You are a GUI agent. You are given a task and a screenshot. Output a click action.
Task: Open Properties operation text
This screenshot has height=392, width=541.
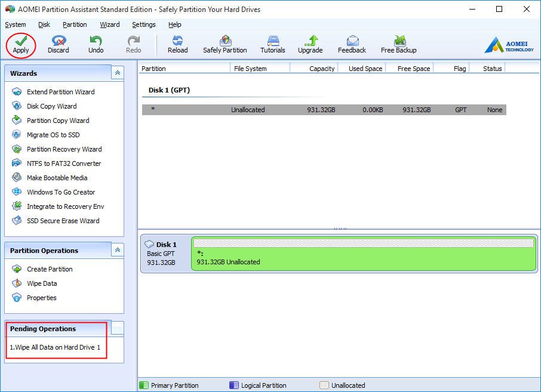coord(41,298)
